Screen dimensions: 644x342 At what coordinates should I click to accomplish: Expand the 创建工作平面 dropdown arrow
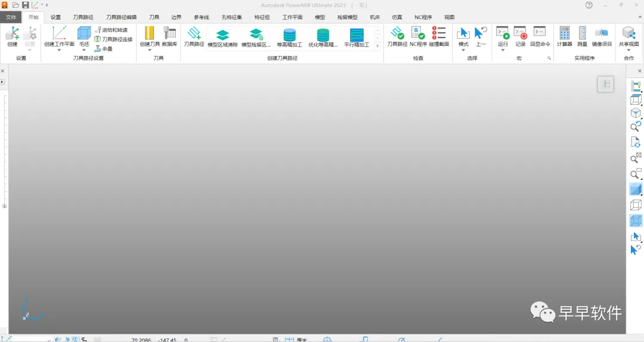point(59,50)
